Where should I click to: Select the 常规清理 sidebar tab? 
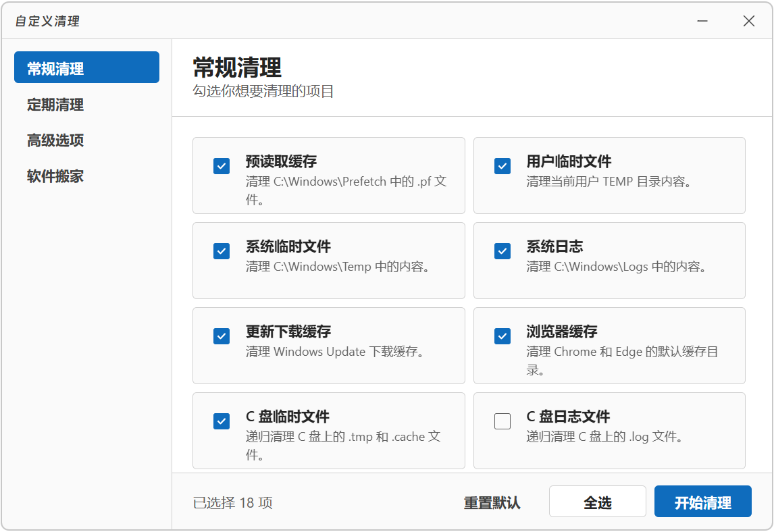pos(87,67)
